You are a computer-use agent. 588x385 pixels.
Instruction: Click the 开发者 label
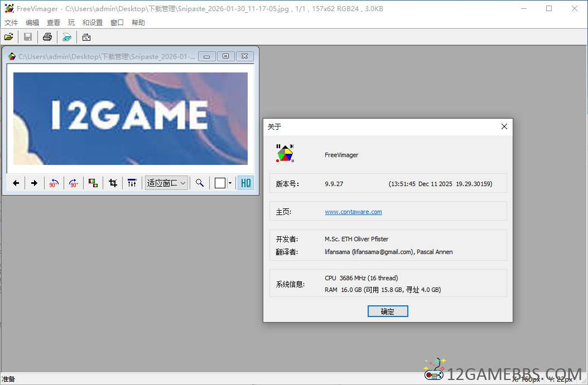tap(287, 239)
